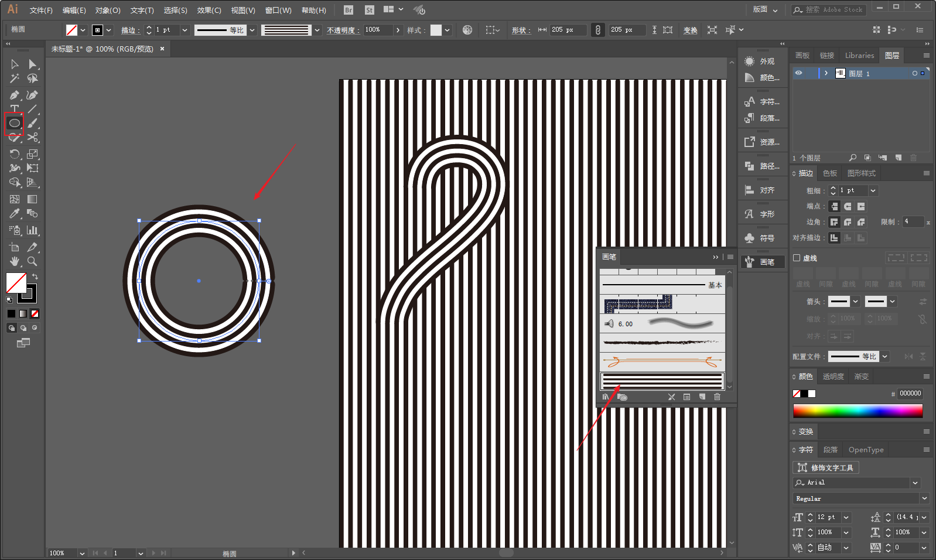Create new brush in Brushes panel
Screen dimensions: 936x560
pyautogui.click(x=702, y=397)
